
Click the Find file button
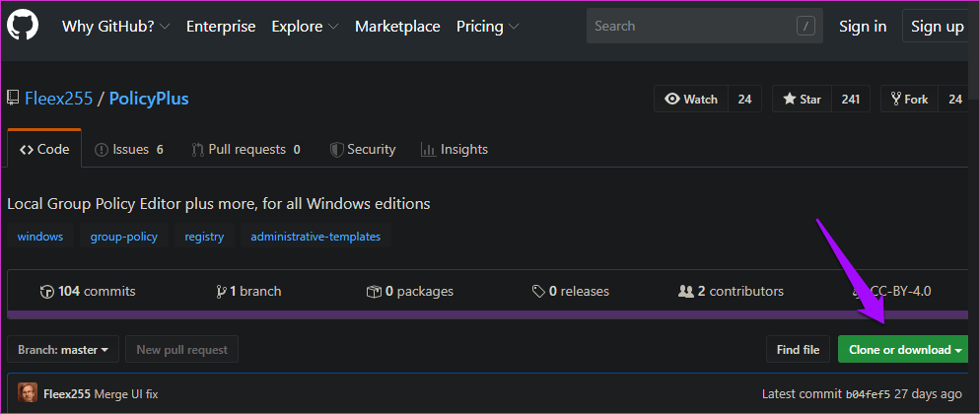[x=798, y=349]
